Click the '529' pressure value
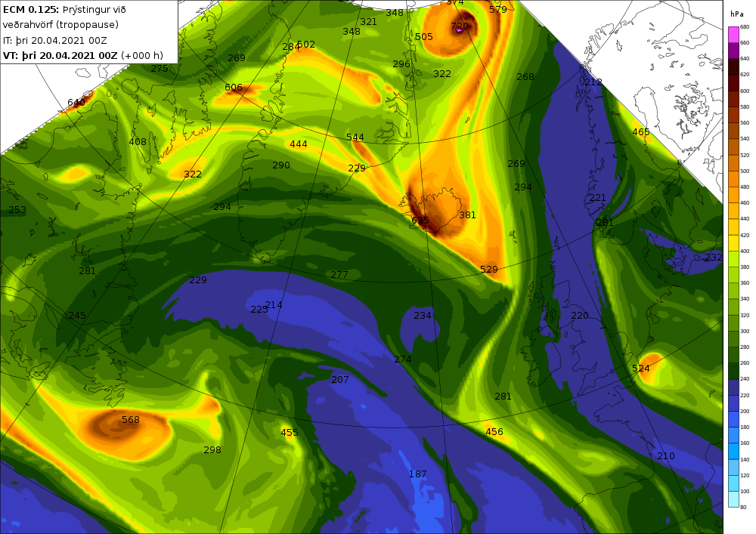 point(489,269)
